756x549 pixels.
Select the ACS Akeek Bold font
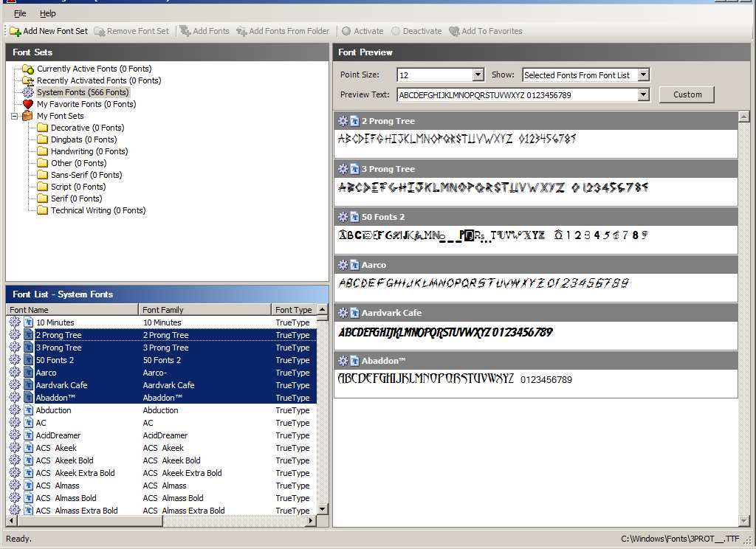click(162, 460)
